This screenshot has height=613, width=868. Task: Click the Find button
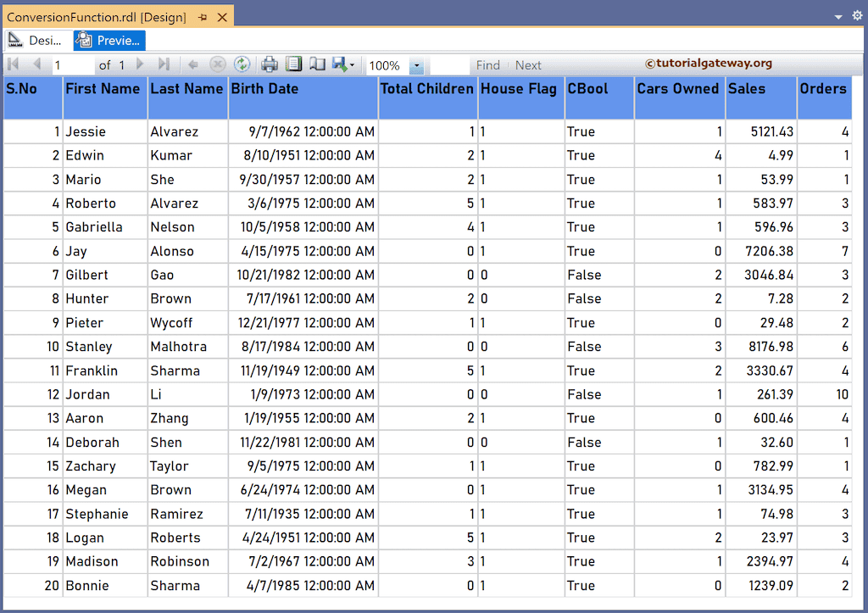point(488,64)
